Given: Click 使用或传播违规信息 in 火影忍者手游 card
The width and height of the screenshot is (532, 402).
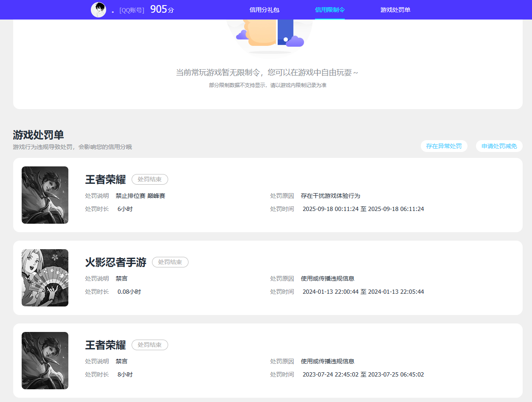Looking at the screenshot, I should pos(327,278).
